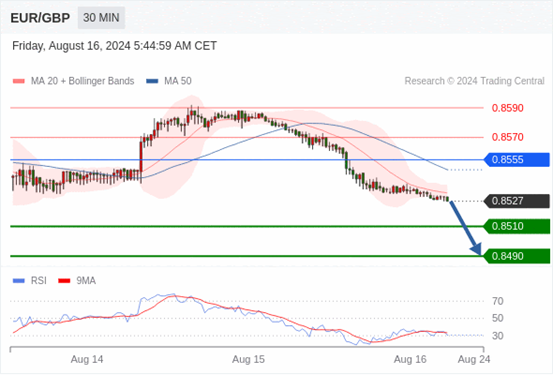Click the green 0.8490 support price tag
The image size is (553, 375).
coord(516,256)
